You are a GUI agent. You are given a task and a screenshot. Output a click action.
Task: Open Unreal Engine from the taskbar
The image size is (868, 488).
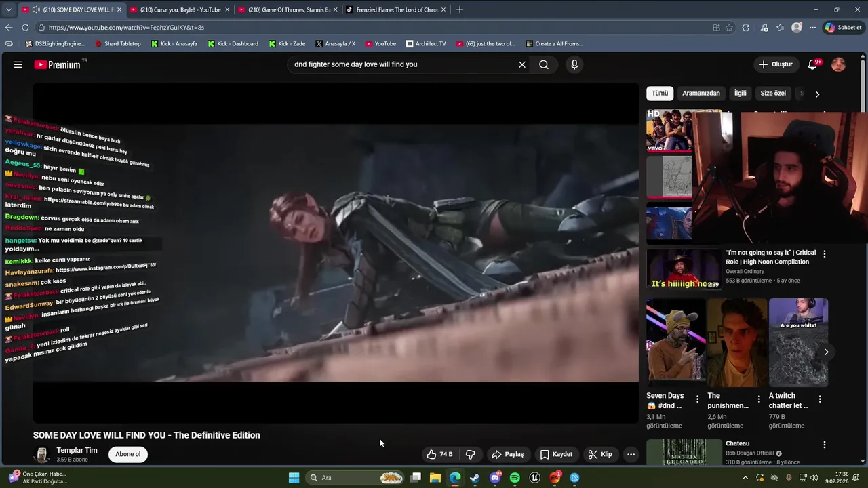[x=534, y=478]
